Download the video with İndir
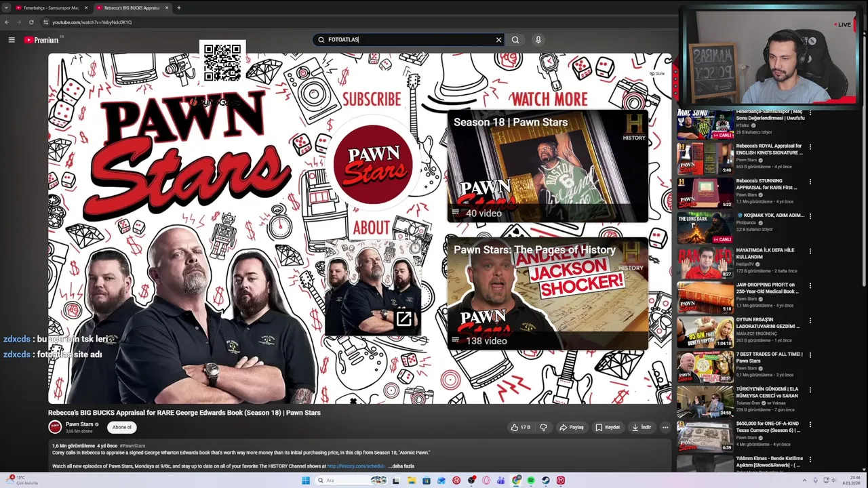868x488 pixels. pyautogui.click(x=642, y=427)
